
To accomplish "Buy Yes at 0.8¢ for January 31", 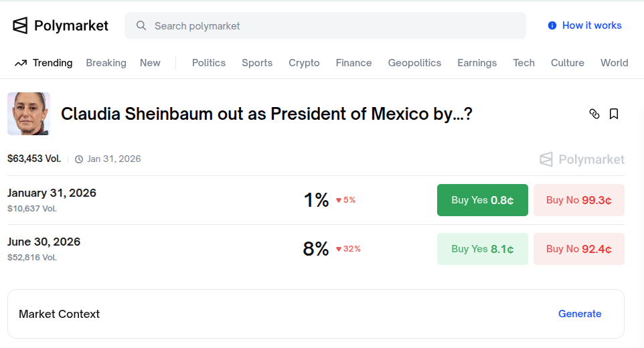I will pyautogui.click(x=482, y=200).
